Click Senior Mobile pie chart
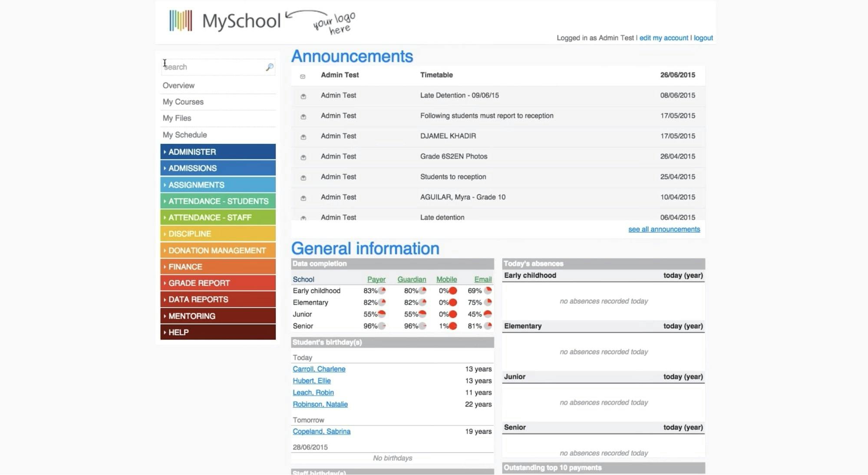Image resolution: width=868 pixels, height=475 pixels. pos(453,326)
